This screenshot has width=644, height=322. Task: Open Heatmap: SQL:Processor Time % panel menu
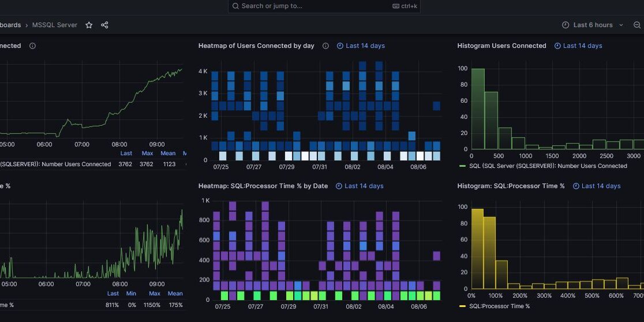coord(264,186)
